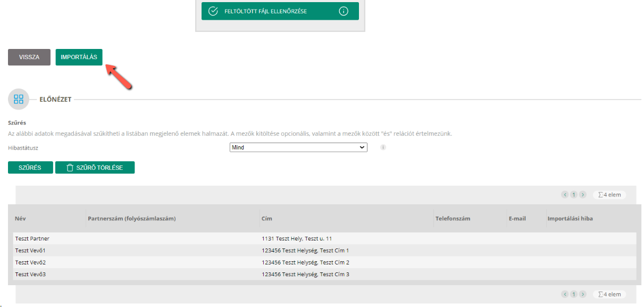Go to the next page in the bottom pager
644x307 pixels.
583,294
